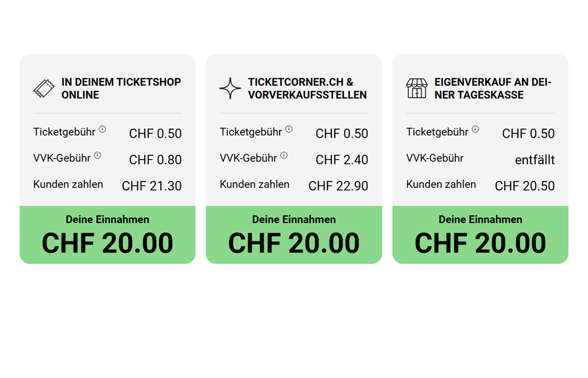Click the green Deine Einnahmen panel under Ticketcorner.ch

(x=294, y=235)
